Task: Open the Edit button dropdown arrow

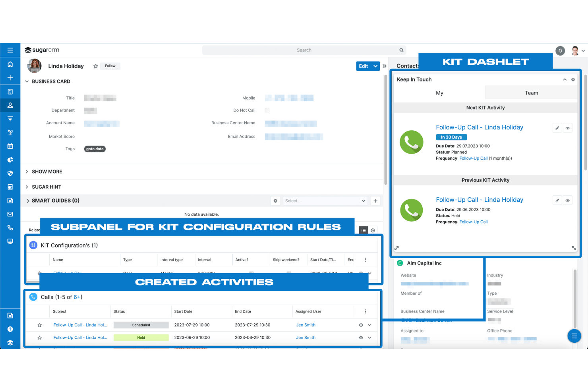Action: pos(375,66)
